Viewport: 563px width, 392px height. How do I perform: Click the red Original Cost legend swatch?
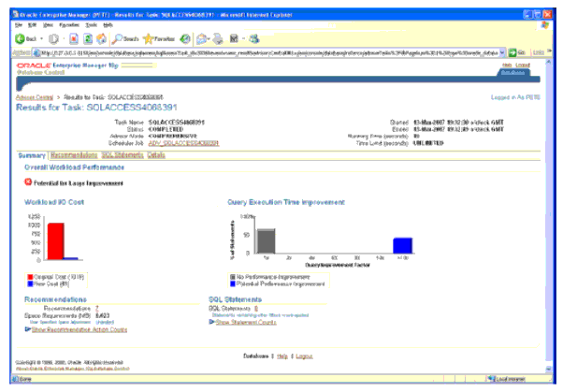(30, 277)
